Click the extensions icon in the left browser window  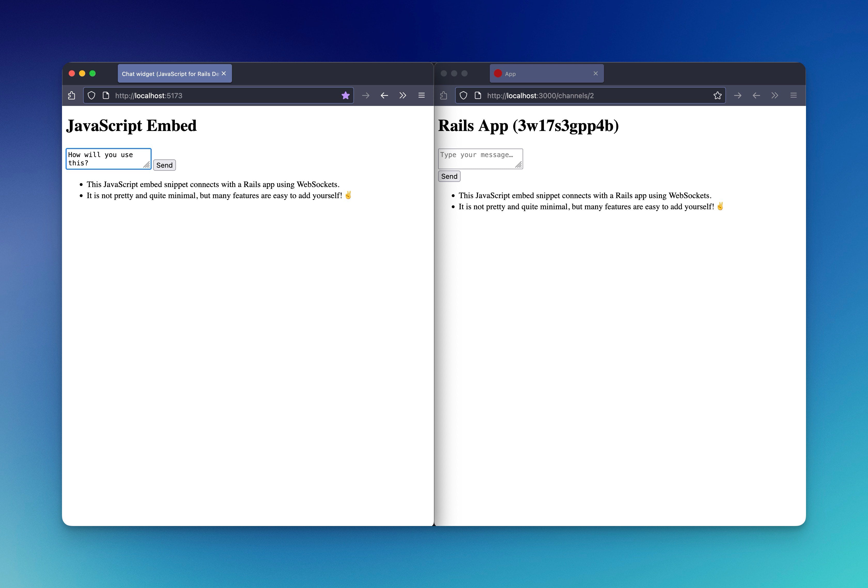(72, 96)
